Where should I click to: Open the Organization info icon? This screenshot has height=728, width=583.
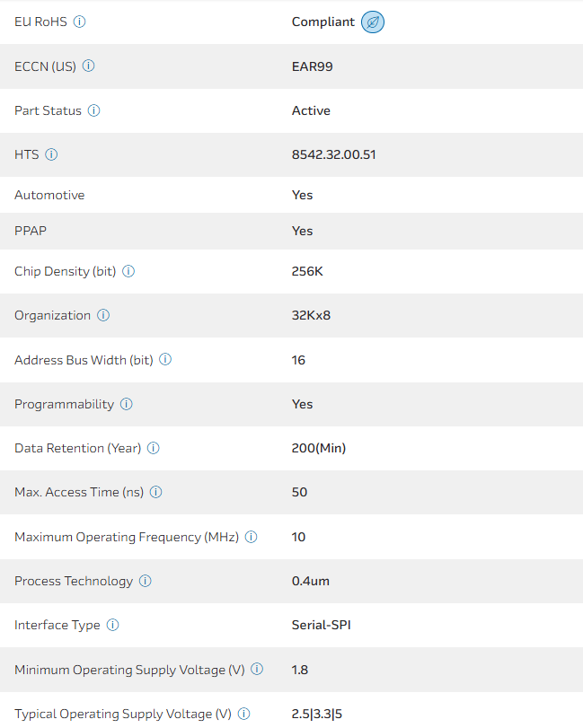(103, 315)
